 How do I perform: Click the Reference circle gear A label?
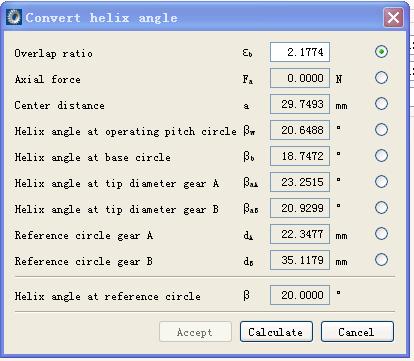[x=84, y=235]
